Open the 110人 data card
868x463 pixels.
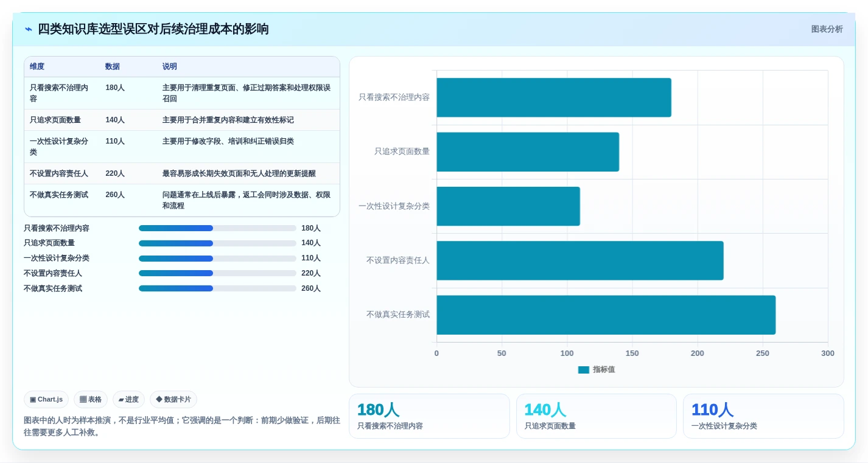[x=763, y=416]
